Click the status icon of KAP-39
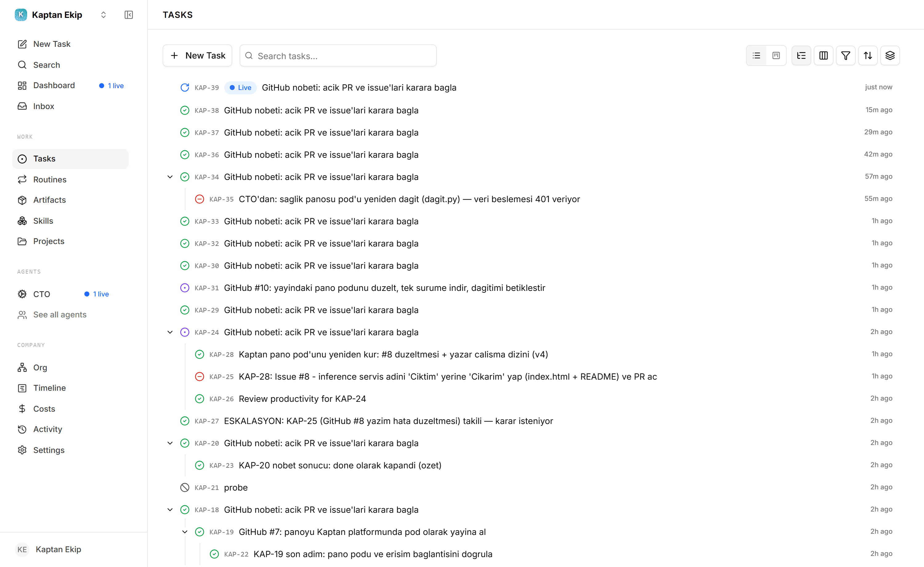The image size is (924, 567). click(x=185, y=88)
